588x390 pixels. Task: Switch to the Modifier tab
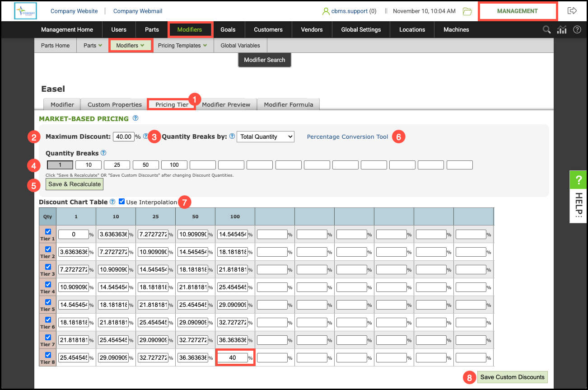pyautogui.click(x=62, y=104)
